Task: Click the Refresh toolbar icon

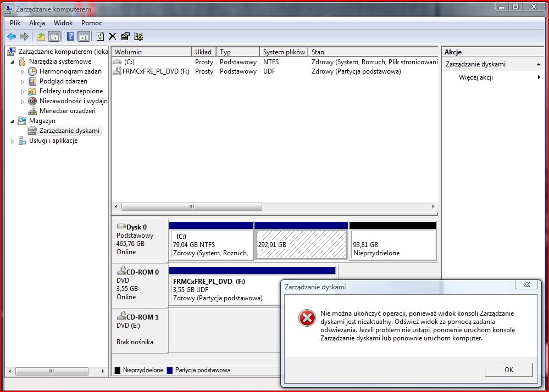Action: click(x=100, y=36)
